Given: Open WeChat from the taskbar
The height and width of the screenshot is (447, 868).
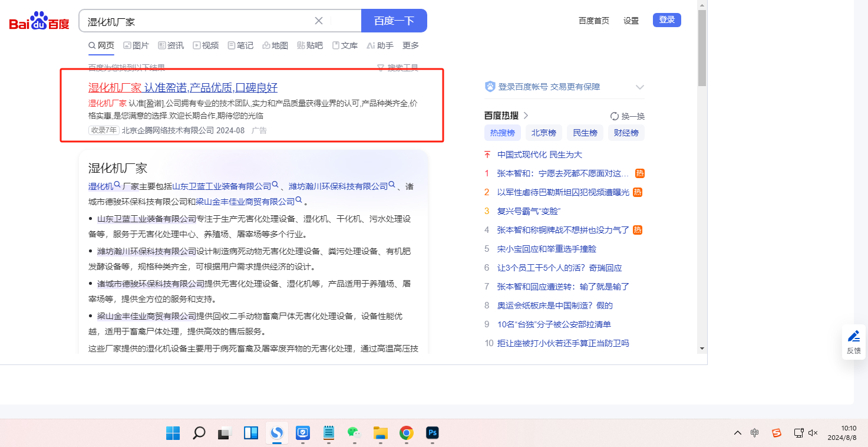Looking at the screenshot, I should tap(354, 433).
